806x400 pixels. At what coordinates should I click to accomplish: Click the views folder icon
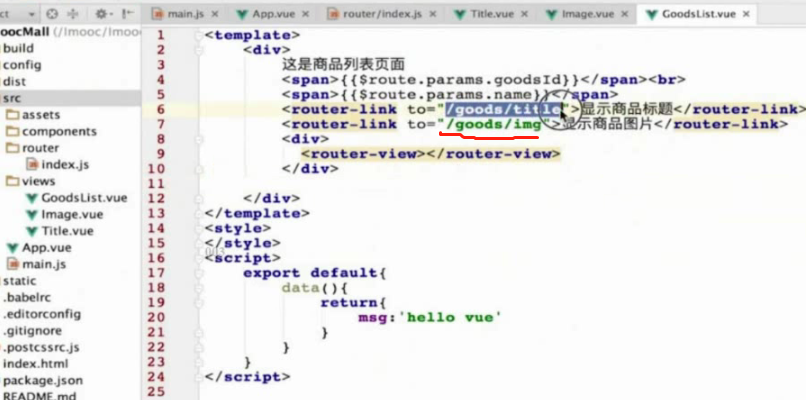tap(12, 181)
